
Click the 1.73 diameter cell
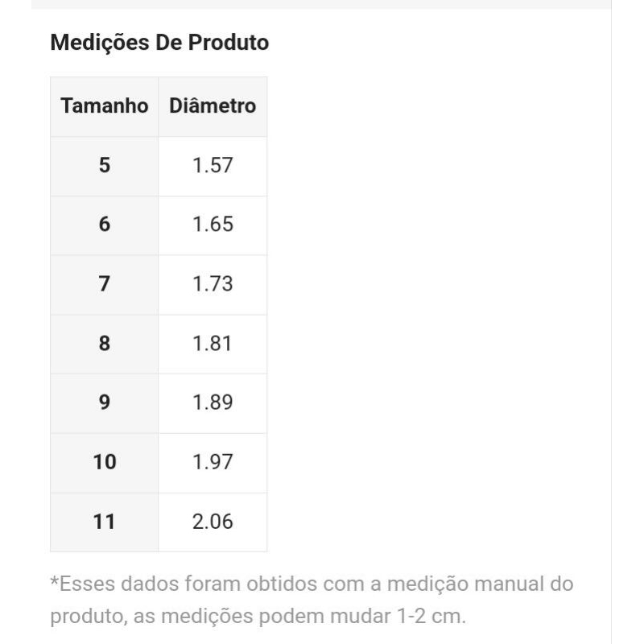pos(213,284)
